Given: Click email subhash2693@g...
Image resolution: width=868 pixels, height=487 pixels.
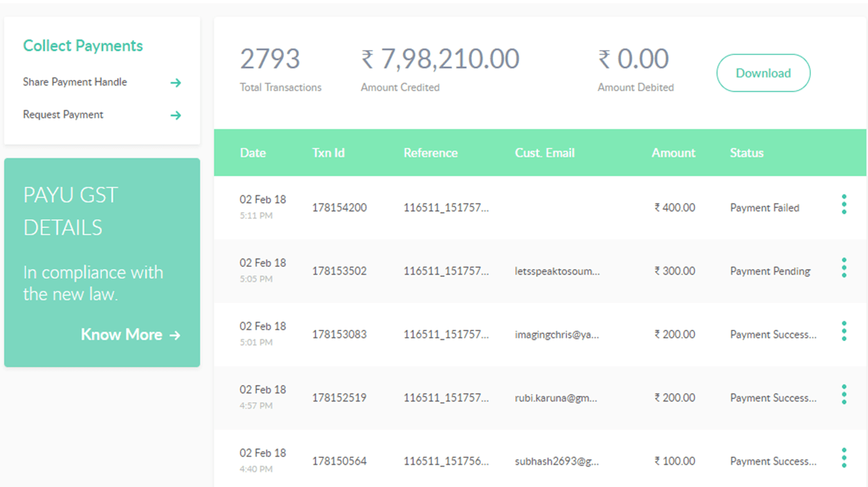Looking at the screenshot, I should pos(557,461).
